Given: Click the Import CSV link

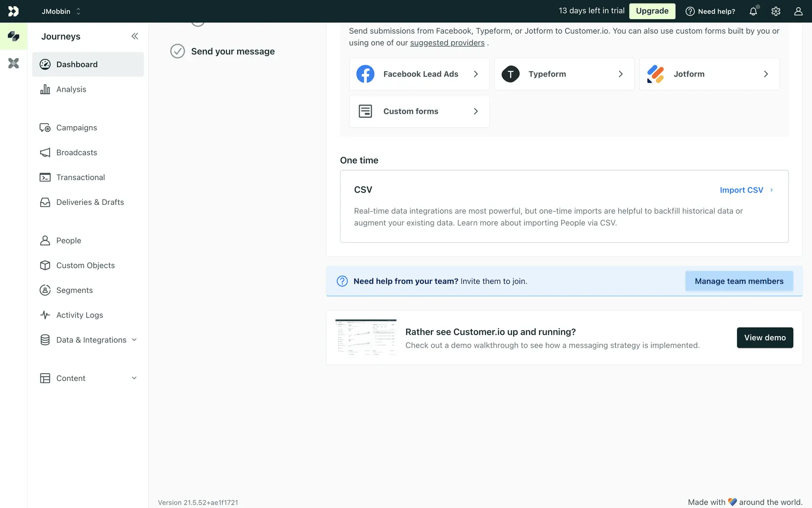Looking at the screenshot, I should tap(741, 190).
